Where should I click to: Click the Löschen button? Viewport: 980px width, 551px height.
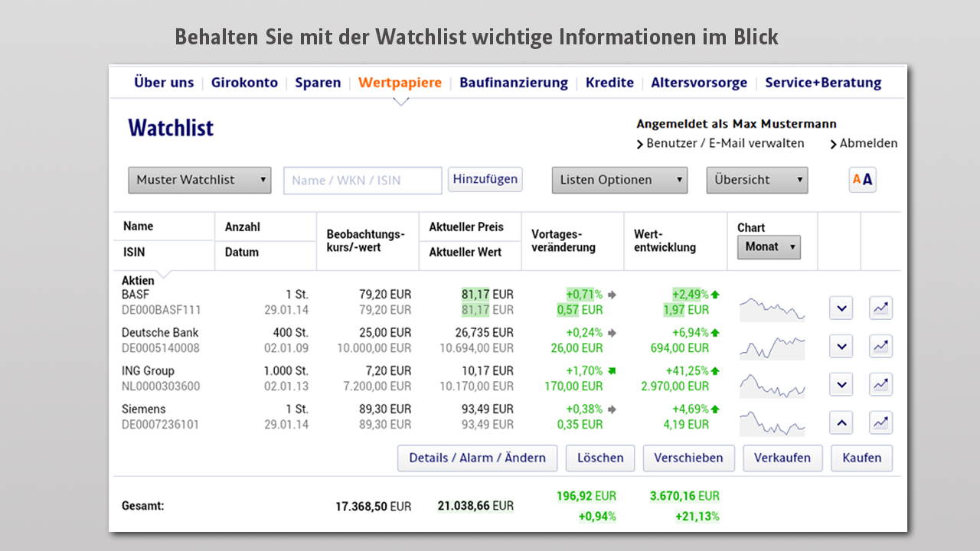pos(600,458)
